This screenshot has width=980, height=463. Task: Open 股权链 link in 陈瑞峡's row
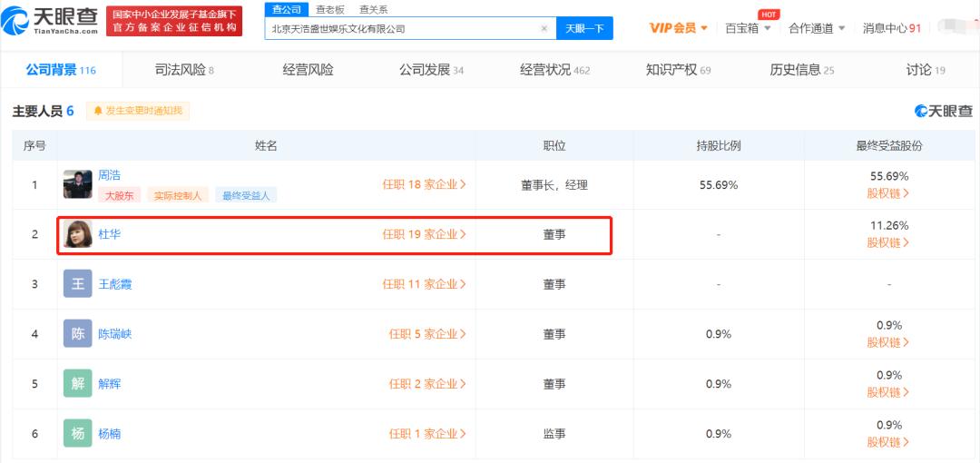coord(888,343)
